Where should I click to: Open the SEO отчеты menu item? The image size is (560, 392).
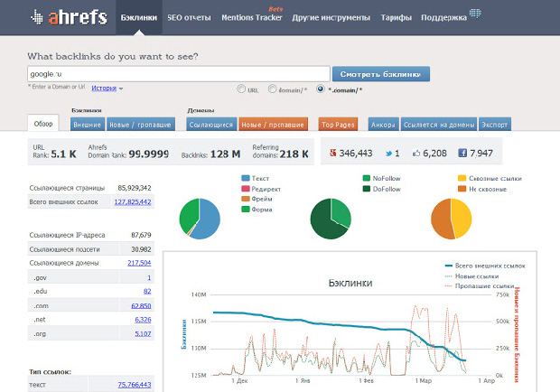click(189, 17)
